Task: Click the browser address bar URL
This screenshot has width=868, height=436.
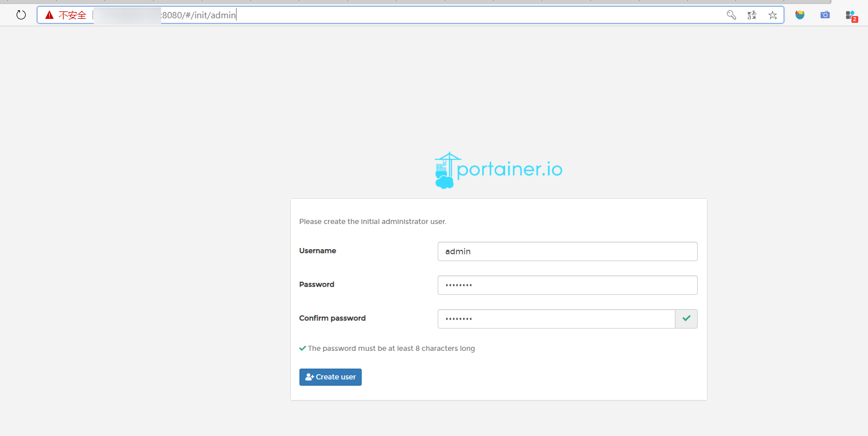Action: pos(400,15)
